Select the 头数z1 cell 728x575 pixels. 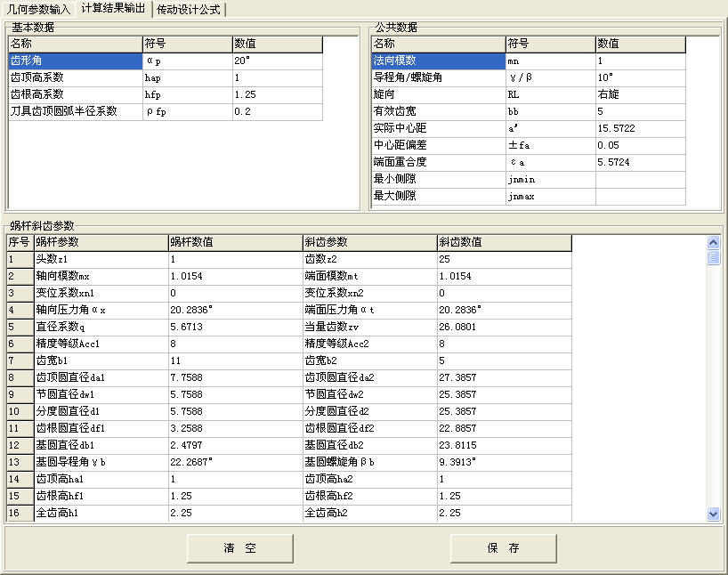click(101, 259)
